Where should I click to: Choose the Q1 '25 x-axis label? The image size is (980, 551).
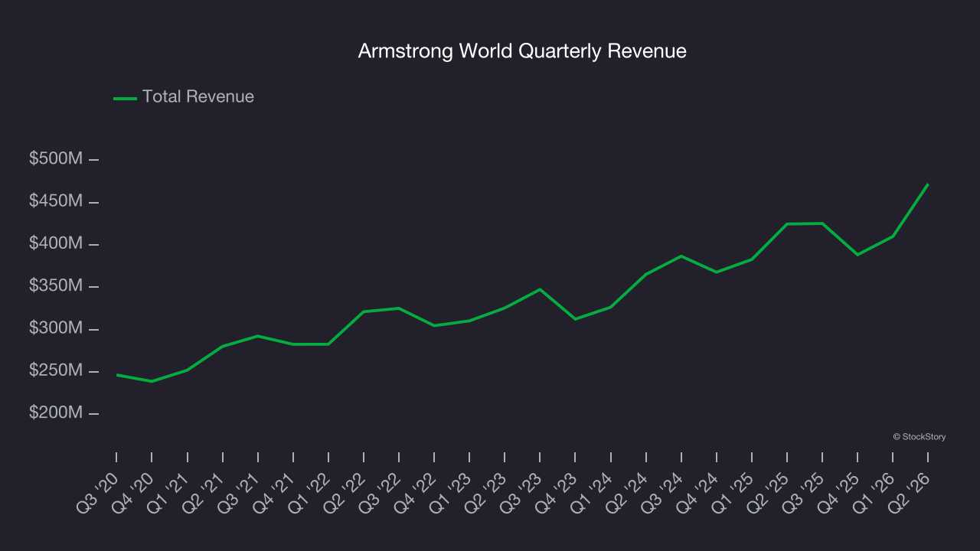732,493
